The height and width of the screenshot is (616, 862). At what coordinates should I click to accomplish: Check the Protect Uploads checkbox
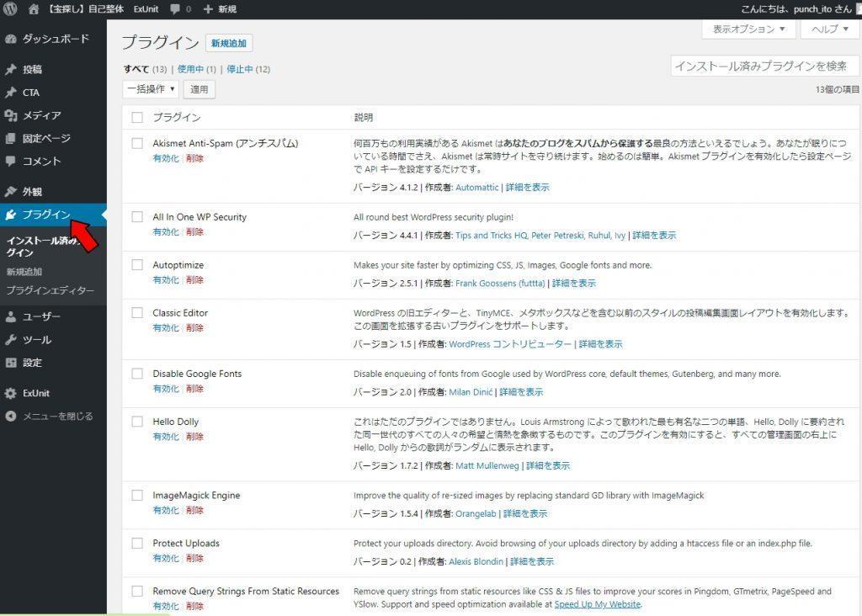coord(137,543)
